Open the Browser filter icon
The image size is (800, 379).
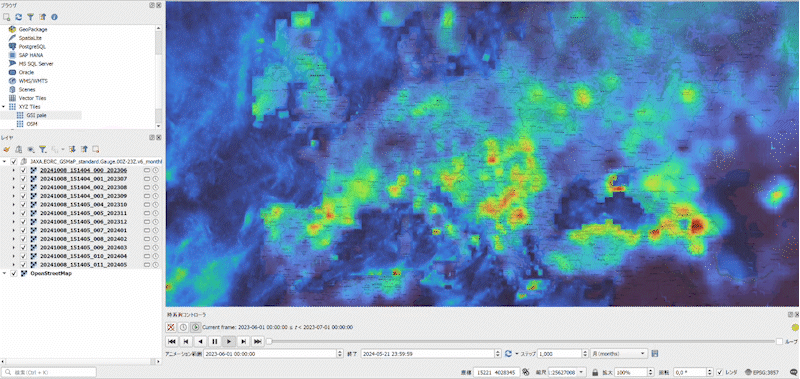31,17
